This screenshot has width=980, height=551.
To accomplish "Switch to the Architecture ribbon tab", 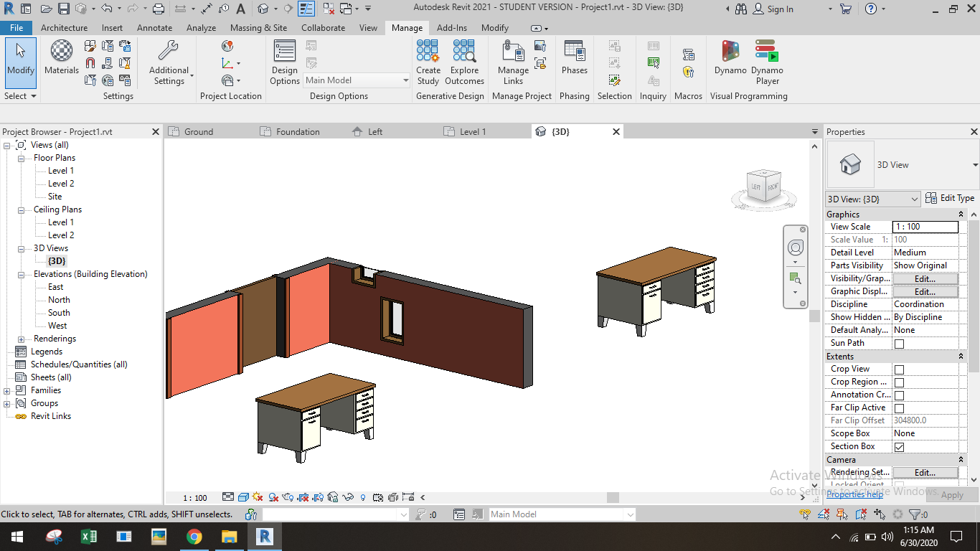I will tap(64, 27).
